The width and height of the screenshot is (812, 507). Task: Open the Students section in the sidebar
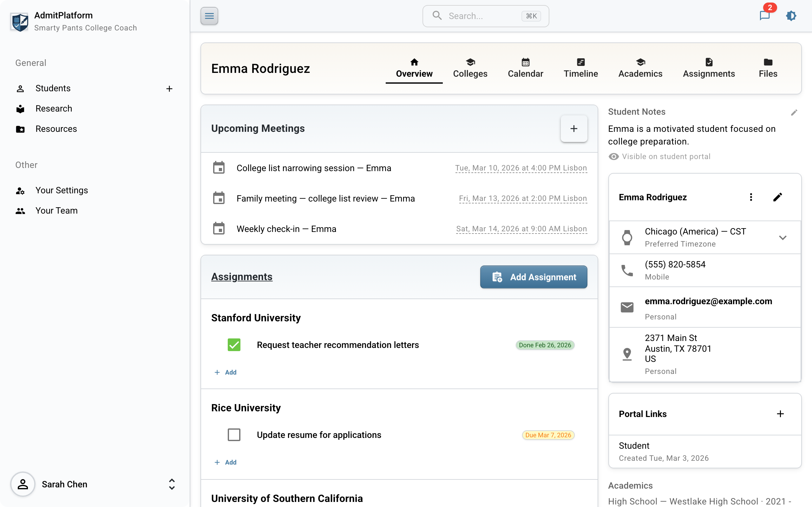(x=53, y=88)
